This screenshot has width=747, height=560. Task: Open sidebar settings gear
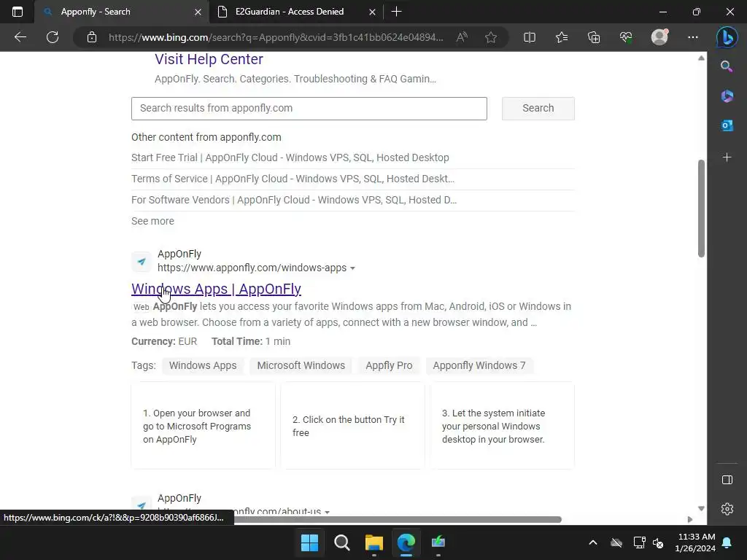(x=727, y=509)
